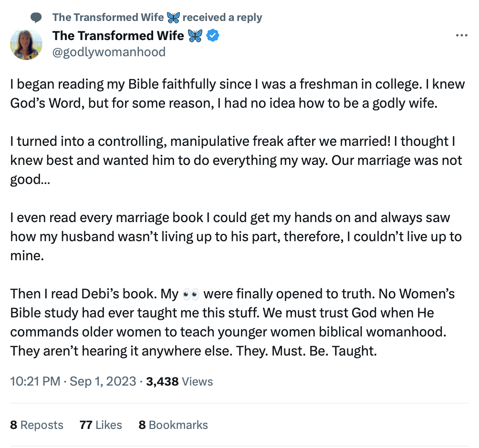Click the blue verified checkmark badge
479x448 pixels.
pyautogui.click(x=213, y=35)
